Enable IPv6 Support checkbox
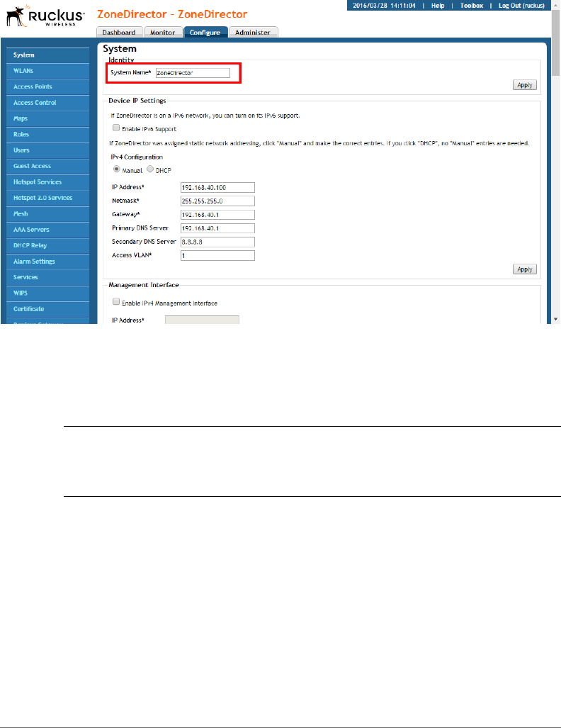This screenshot has width=561, height=728. [116, 128]
